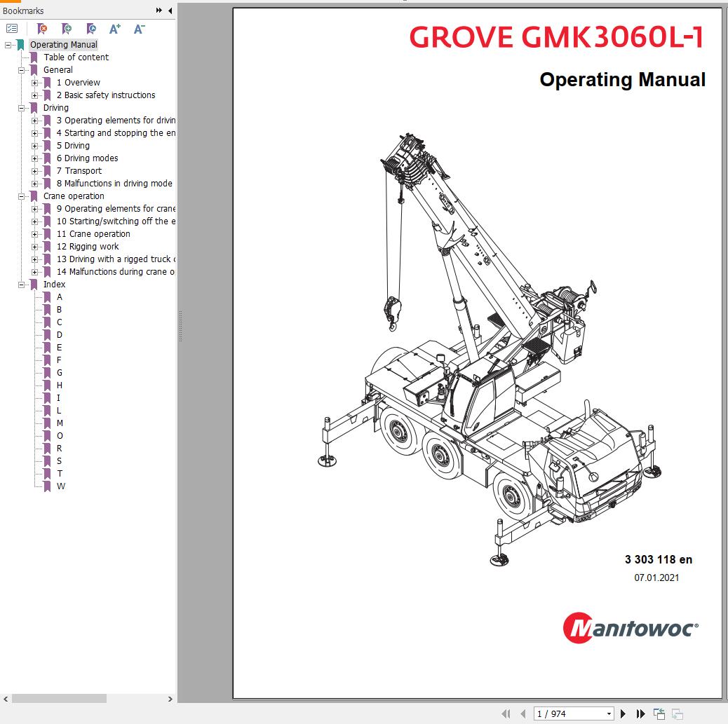Collapse the Driving section in the tree
The height and width of the screenshot is (724, 728).
(22, 108)
